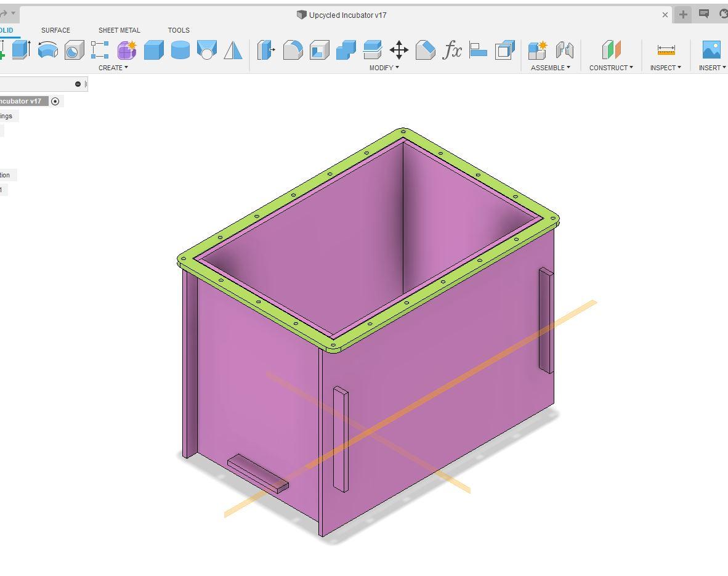728x576 pixels.
Task: Select the Shell tool
Action: tap(320, 50)
